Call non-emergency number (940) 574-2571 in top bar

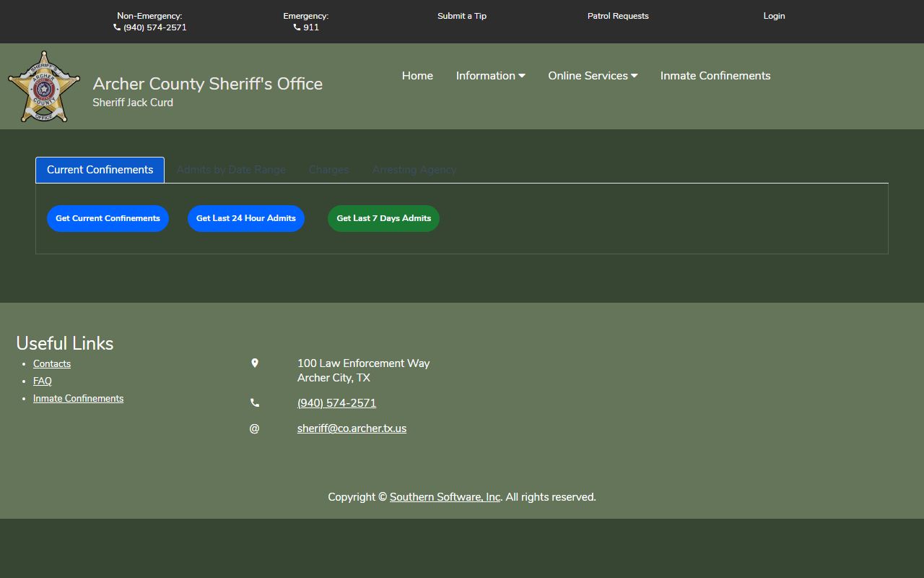[155, 27]
